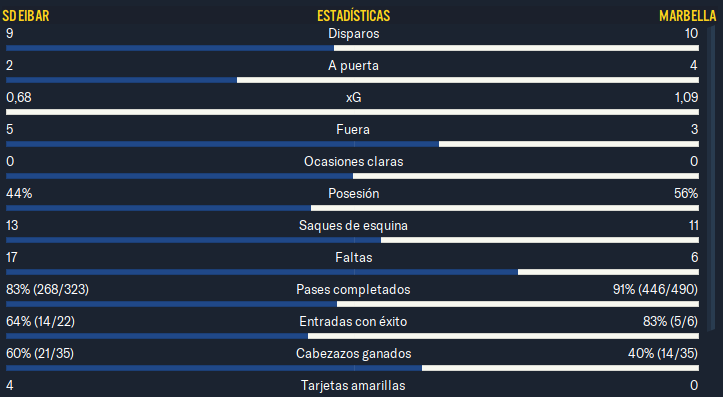Click the MARBELLA team heading

(687, 16)
